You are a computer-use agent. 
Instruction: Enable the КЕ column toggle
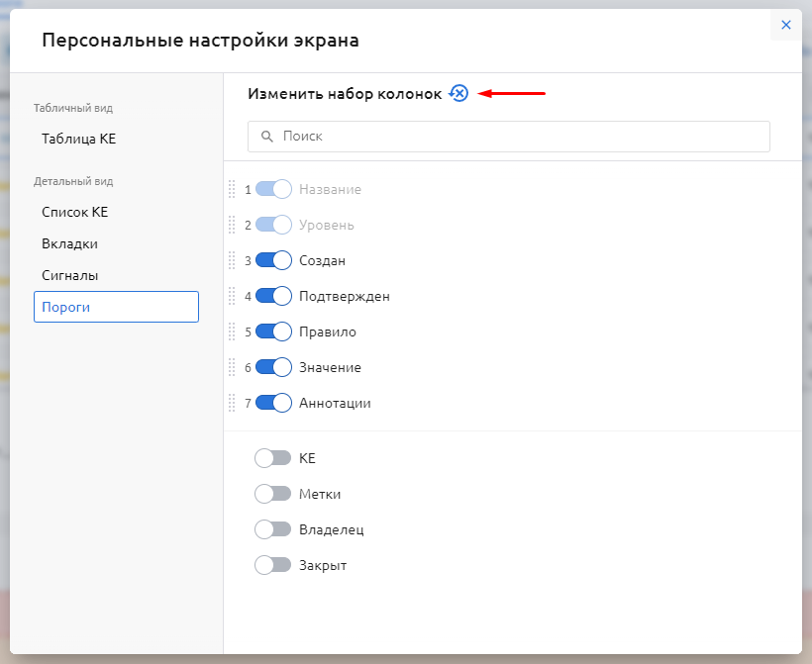(272, 458)
